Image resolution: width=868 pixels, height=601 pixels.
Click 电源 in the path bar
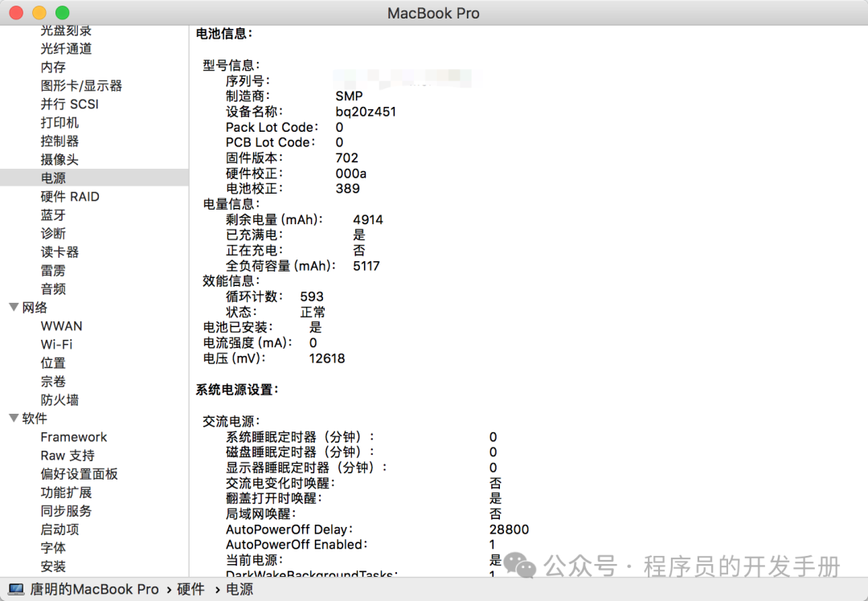click(x=240, y=590)
